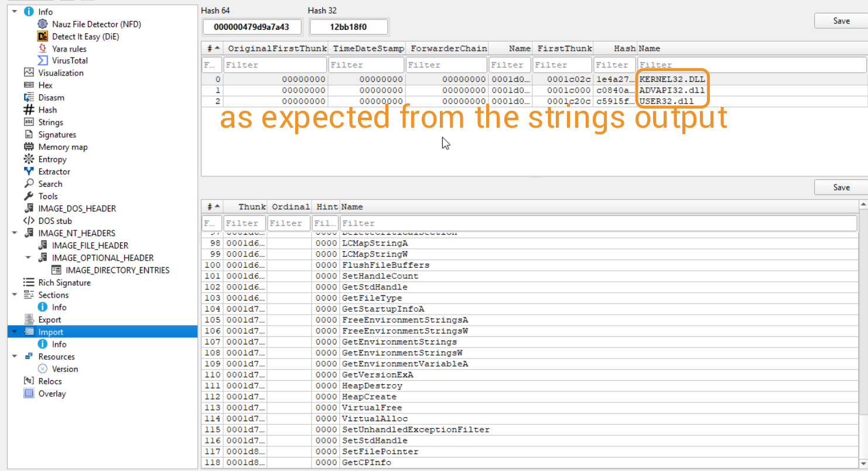
Task: Select the Strings item in sidebar
Action: pos(50,122)
